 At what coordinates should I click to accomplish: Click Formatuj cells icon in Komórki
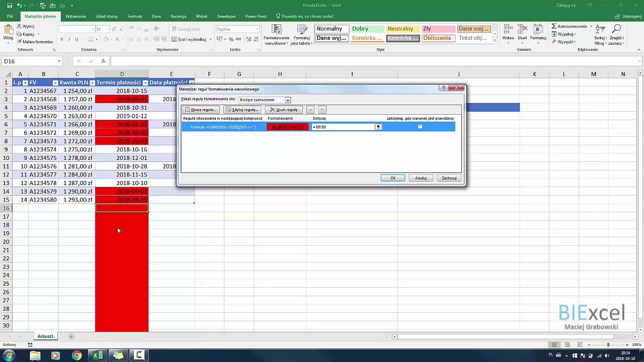(538, 29)
